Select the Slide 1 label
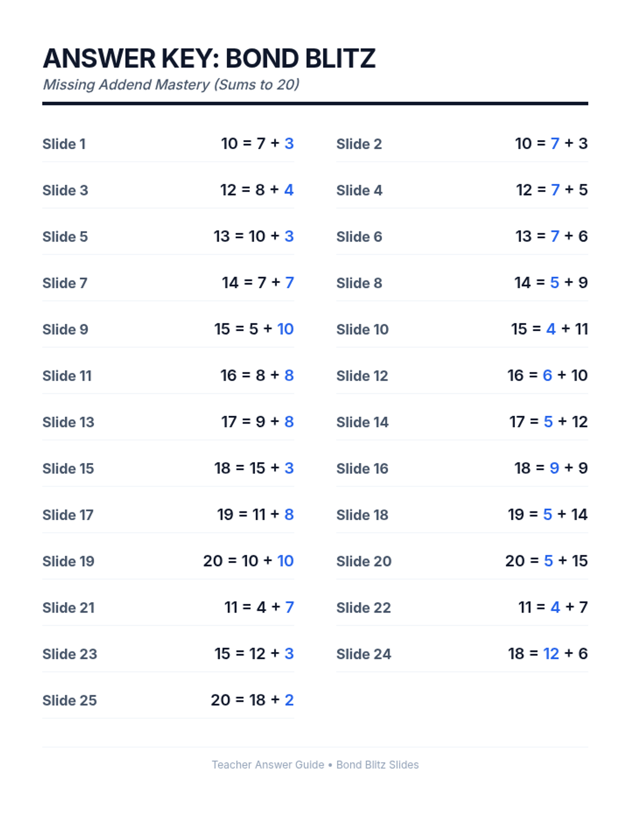 (64, 144)
